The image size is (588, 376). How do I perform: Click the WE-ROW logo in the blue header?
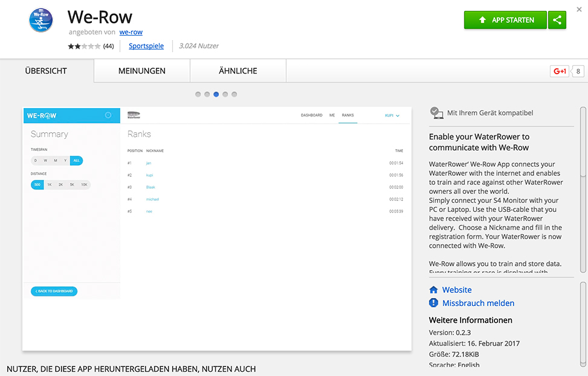click(42, 116)
